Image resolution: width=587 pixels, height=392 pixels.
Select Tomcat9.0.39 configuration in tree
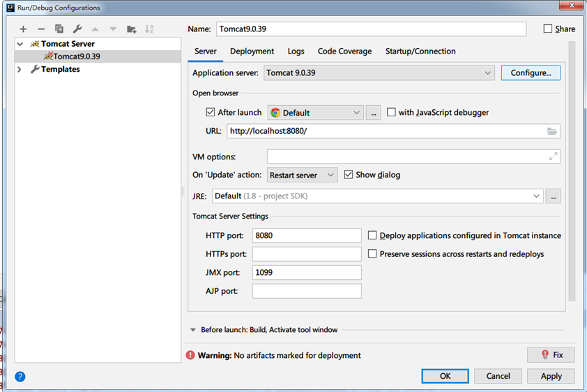pos(98,56)
